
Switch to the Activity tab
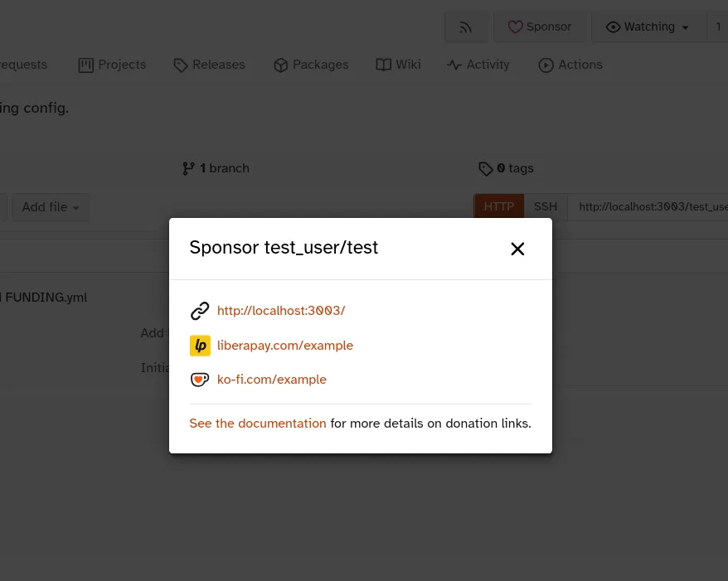click(478, 65)
